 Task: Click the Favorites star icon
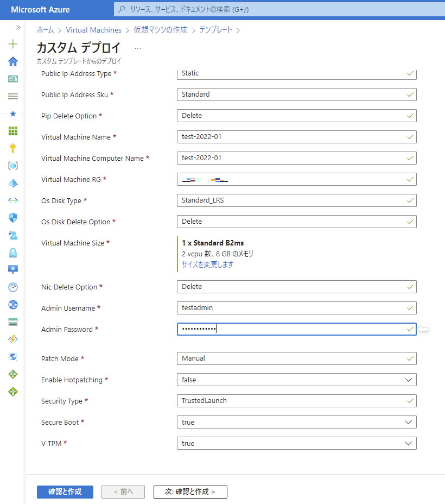click(x=13, y=114)
